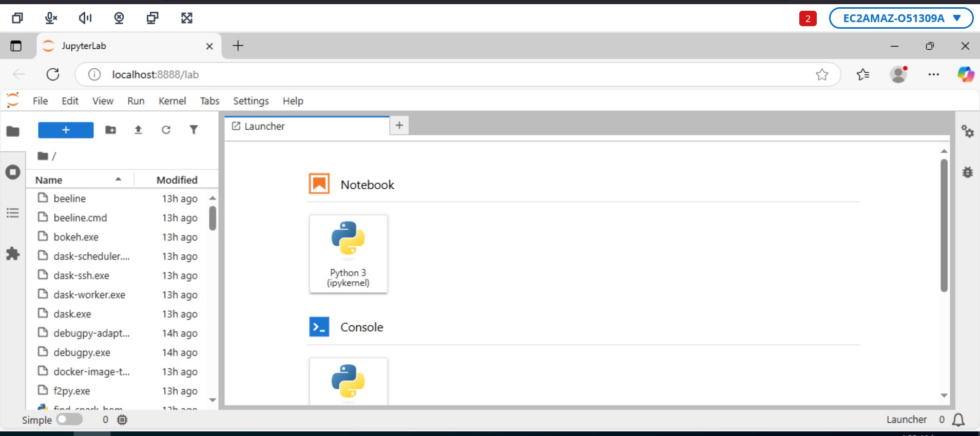This screenshot has width=980, height=436.
Task: Open the Settings menu
Action: click(251, 101)
